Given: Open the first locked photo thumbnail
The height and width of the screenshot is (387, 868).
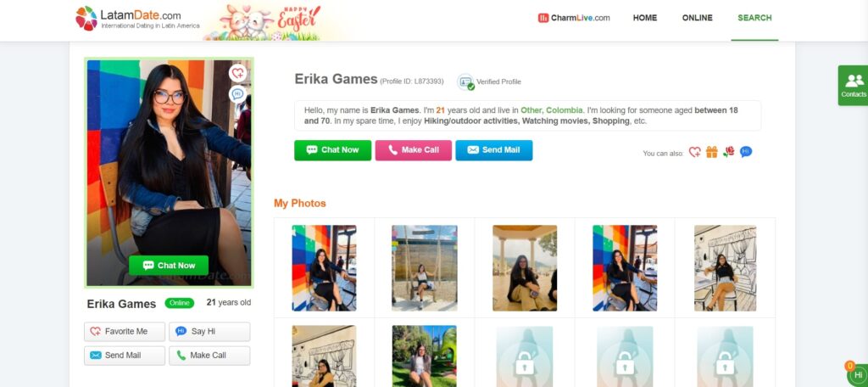Looking at the screenshot, I should (x=524, y=356).
